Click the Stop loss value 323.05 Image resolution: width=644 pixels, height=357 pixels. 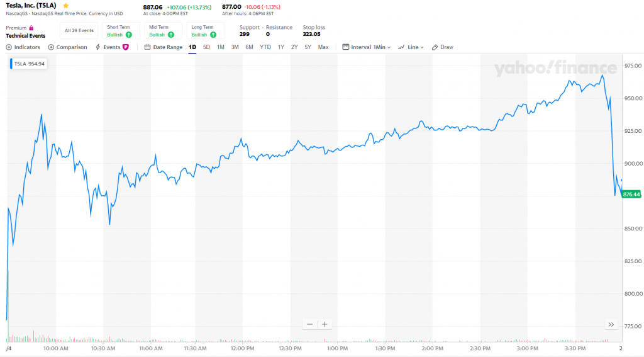[311, 34]
